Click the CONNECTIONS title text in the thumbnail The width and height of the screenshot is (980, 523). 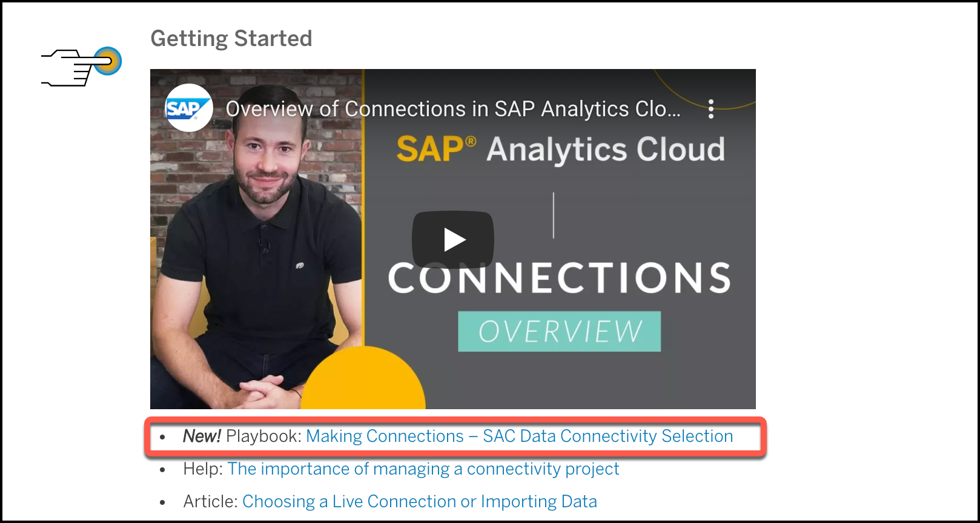coord(560,278)
